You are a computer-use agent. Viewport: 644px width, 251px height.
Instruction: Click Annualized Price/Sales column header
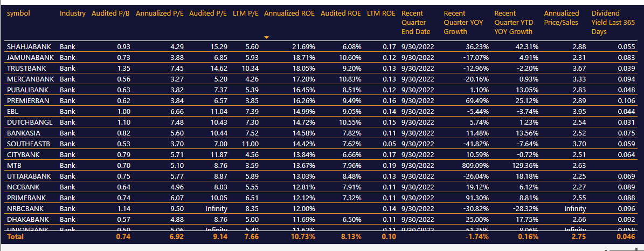[562, 17]
